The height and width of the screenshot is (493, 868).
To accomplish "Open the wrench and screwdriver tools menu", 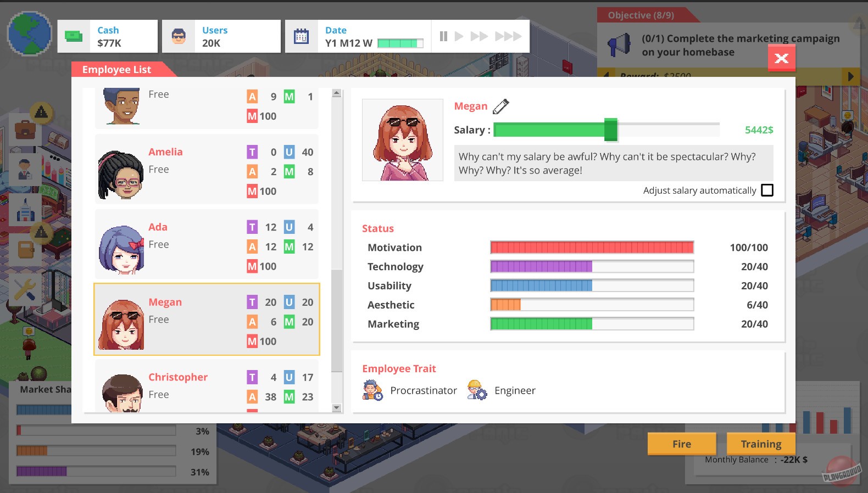I will [x=25, y=289].
